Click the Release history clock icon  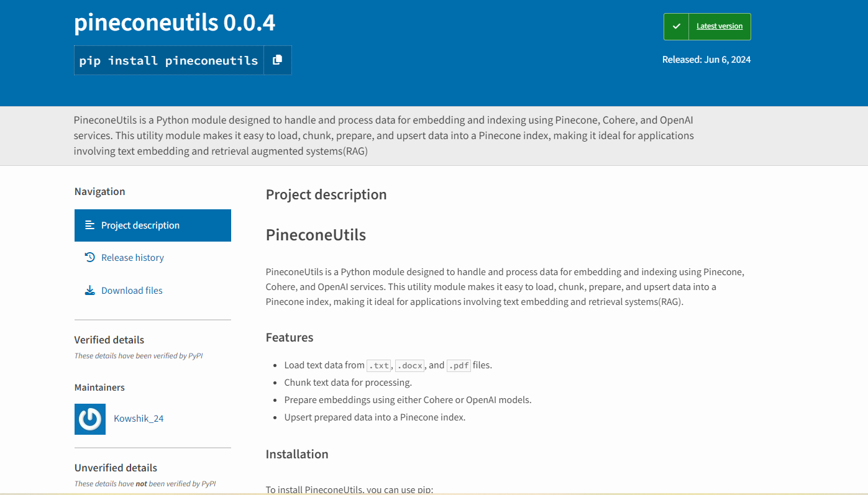coord(90,257)
